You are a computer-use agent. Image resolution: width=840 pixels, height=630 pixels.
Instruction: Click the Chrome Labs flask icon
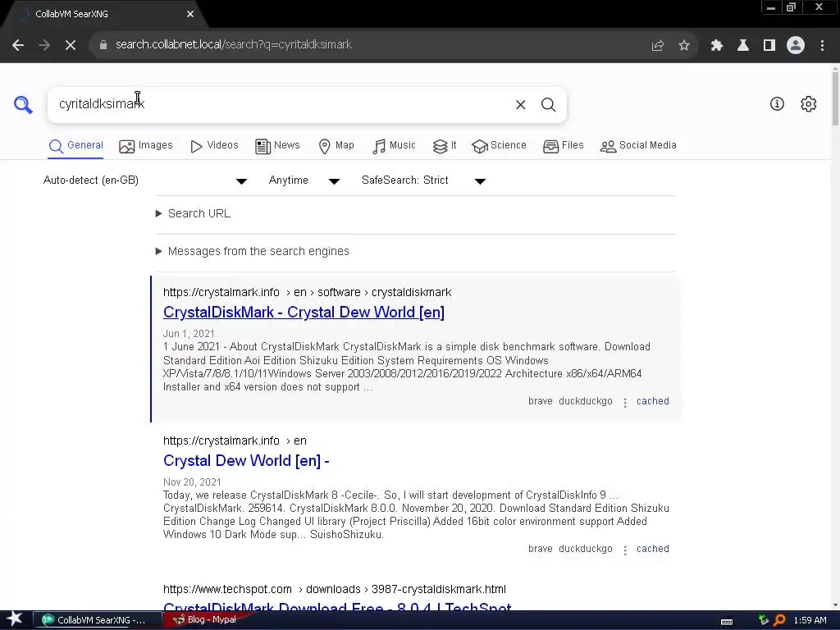click(x=743, y=45)
